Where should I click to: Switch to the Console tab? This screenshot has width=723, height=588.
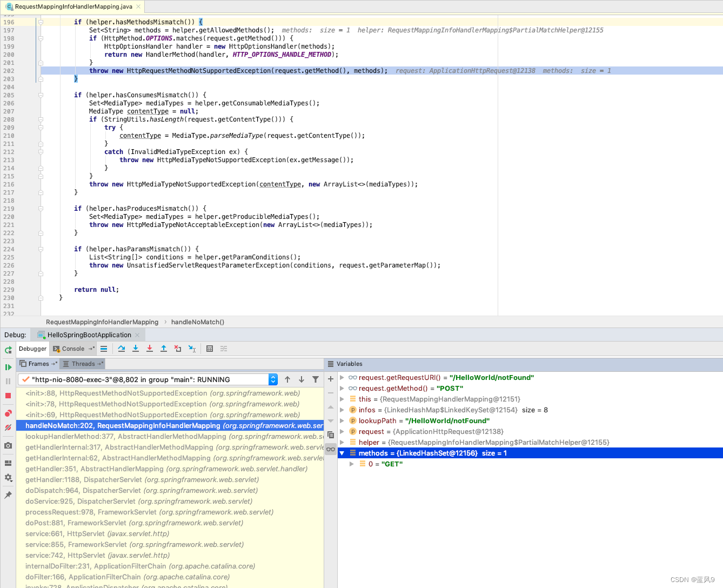point(73,349)
